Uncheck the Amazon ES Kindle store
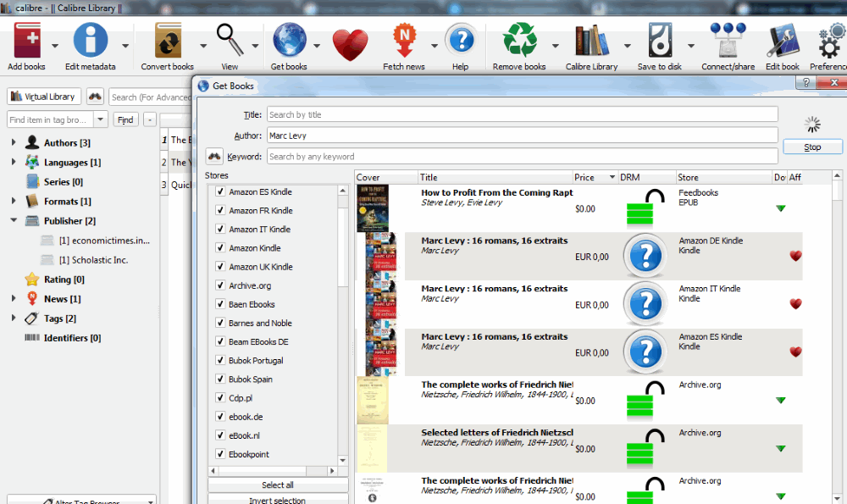Viewport: 847px width, 504px height. [x=220, y=191]
